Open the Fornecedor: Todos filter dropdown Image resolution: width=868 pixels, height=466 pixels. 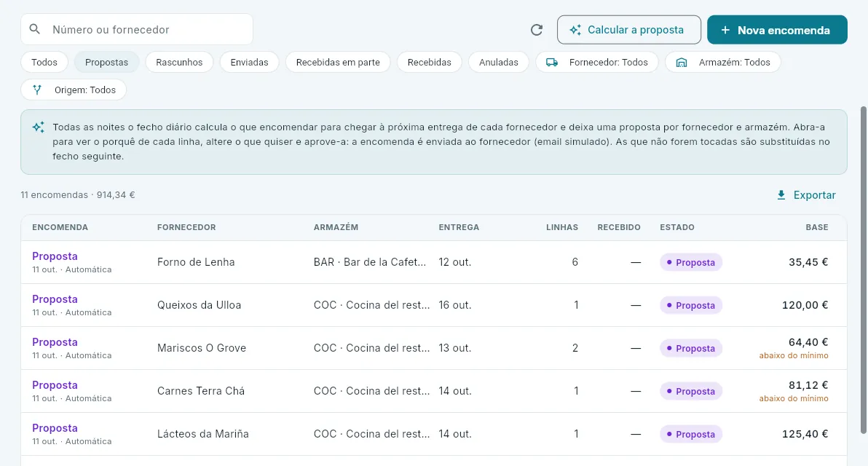597,62
